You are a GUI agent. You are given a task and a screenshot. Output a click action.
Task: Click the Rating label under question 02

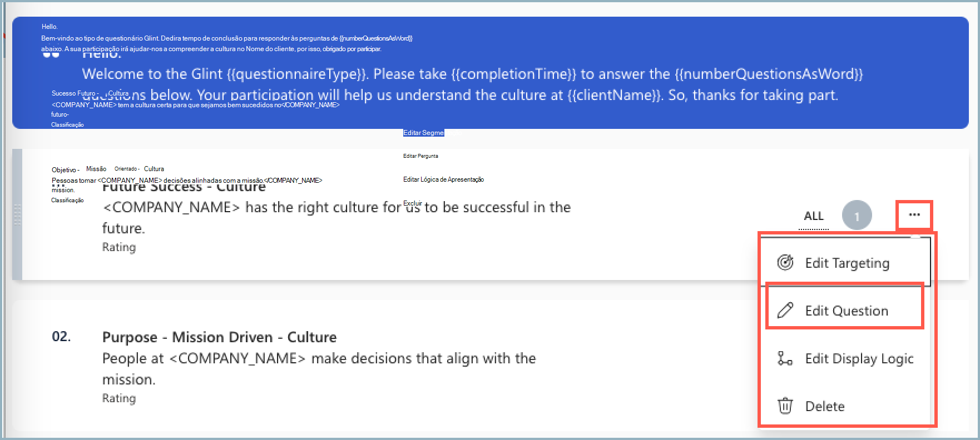click(119, 398)
